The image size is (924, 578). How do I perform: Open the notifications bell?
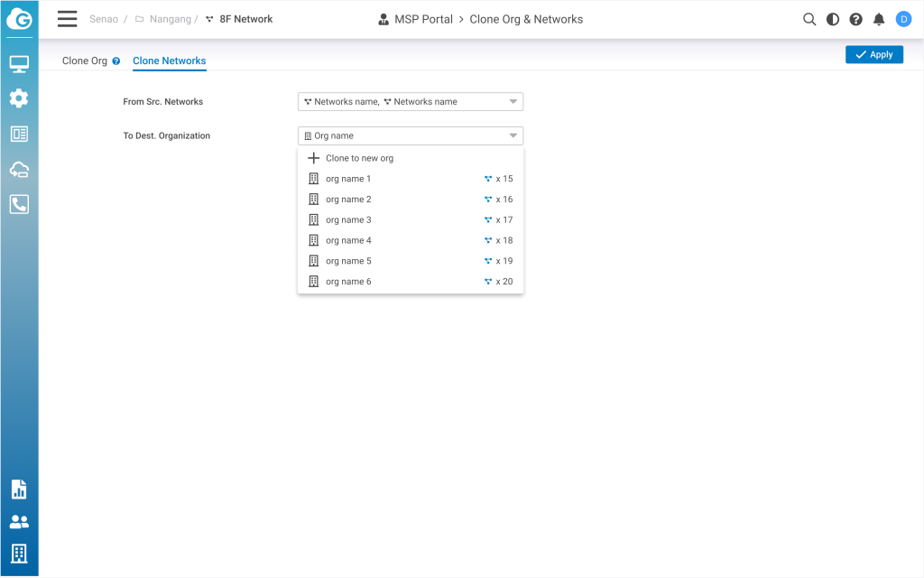click(879, 19)
